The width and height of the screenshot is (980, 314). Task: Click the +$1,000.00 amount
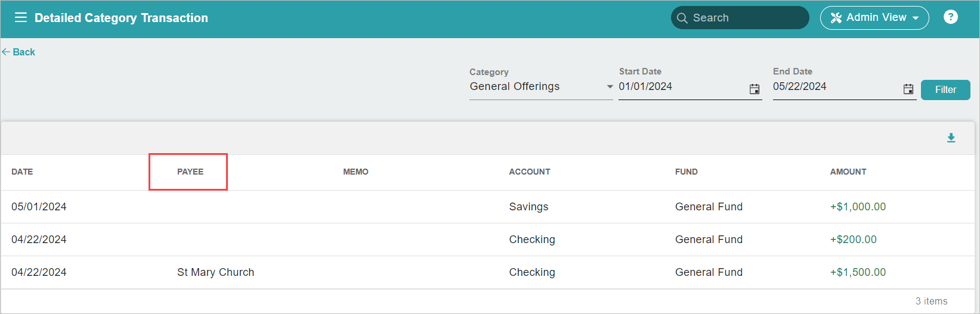point(858,207)
